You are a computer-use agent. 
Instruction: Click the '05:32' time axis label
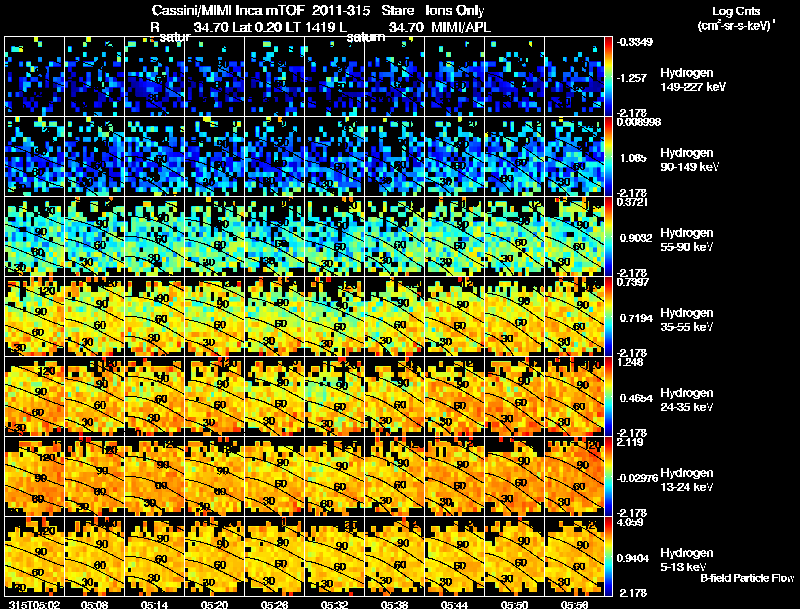[x=334, y=604]
